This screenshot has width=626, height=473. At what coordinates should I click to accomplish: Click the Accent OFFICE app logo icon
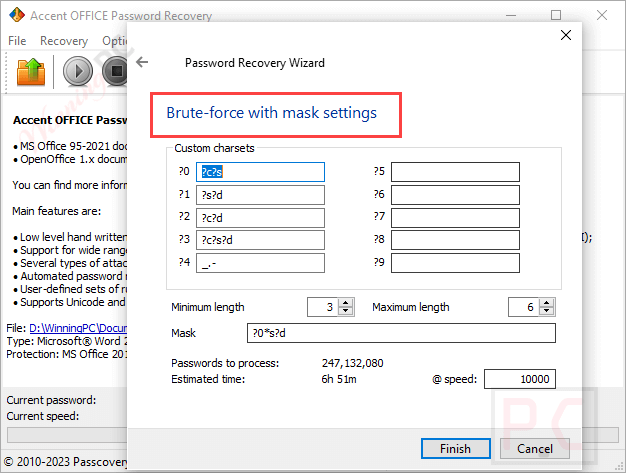tap(16, 15)
